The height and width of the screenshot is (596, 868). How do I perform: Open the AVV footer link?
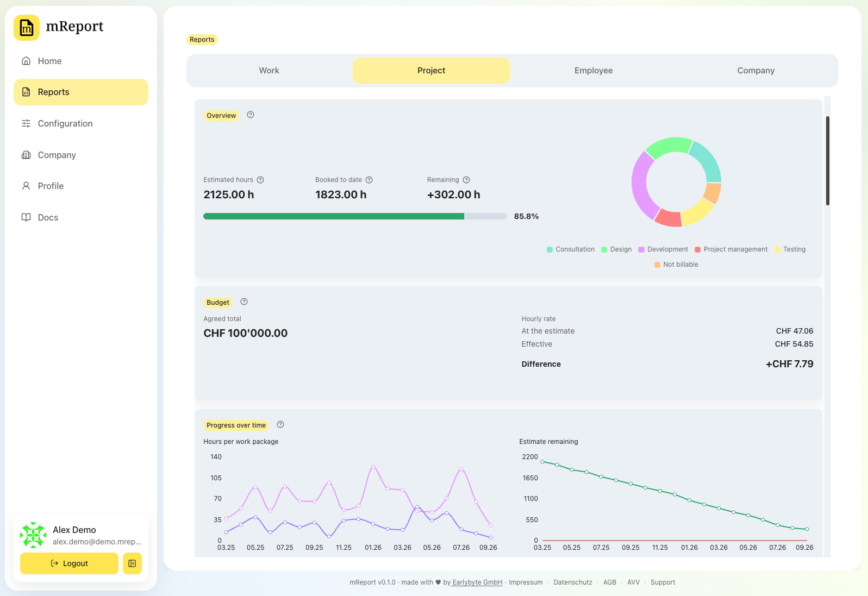pyautogui.click(x=633, y=582)
